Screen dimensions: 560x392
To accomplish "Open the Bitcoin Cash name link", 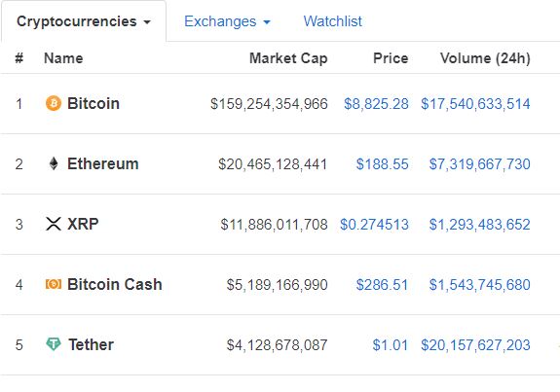I will pyautogui.click(x=115, y=284).
